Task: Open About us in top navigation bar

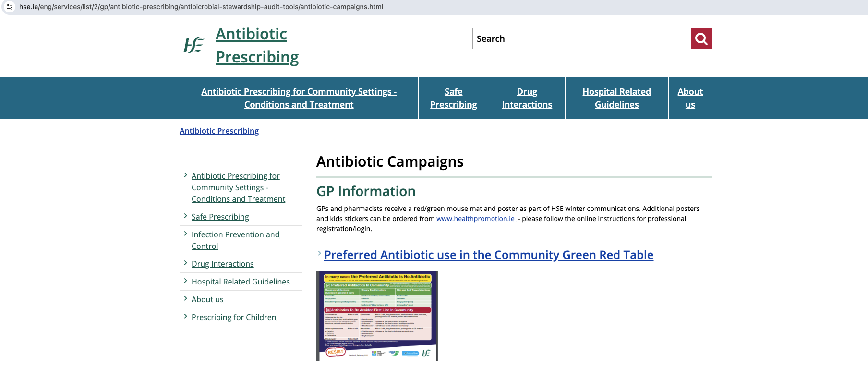Action: [690, 98]
